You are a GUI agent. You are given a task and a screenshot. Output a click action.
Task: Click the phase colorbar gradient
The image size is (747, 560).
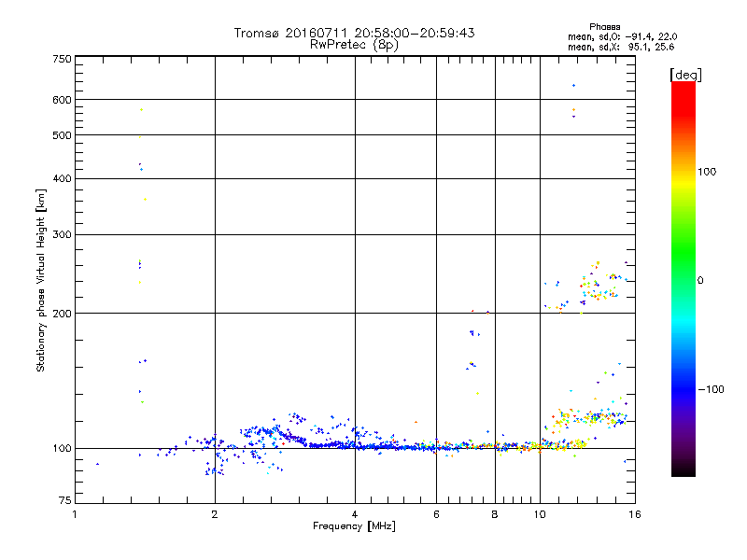pyautogui.click(x=684, y=278)
